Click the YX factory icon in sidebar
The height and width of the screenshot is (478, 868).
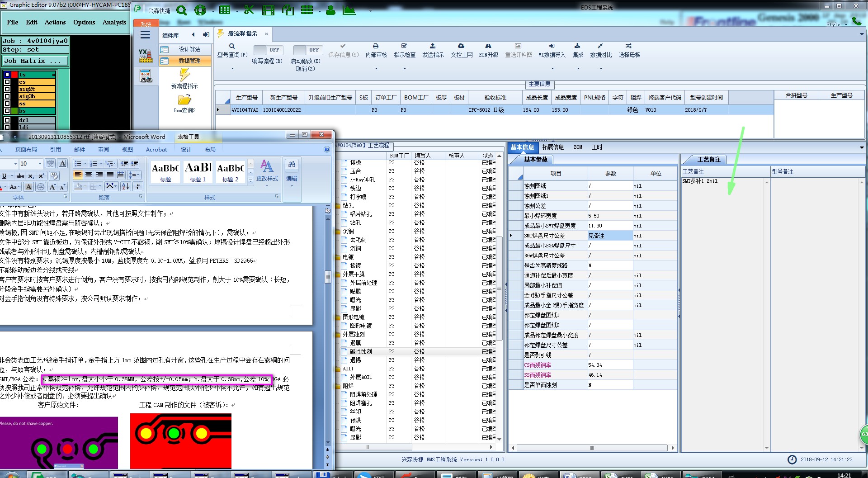145,56
